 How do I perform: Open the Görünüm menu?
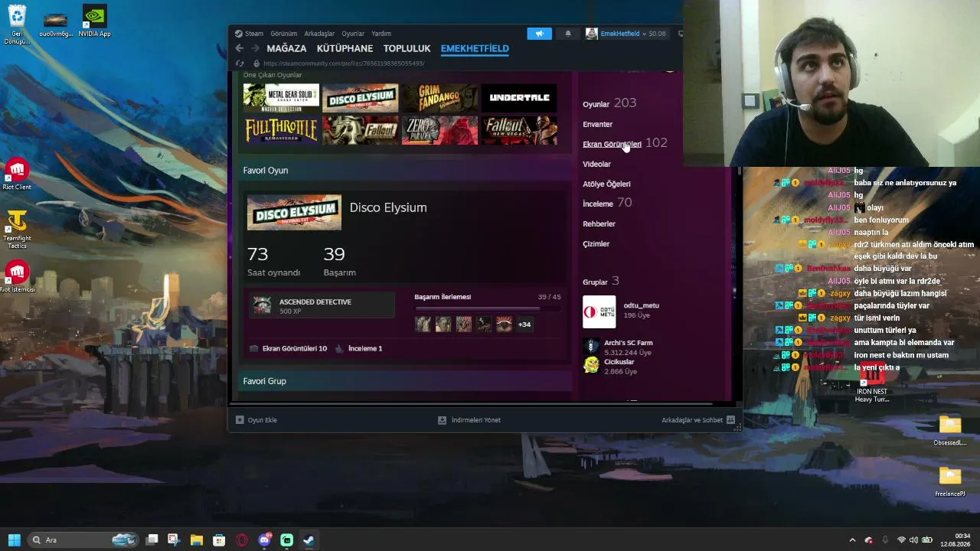coord(284,34)
